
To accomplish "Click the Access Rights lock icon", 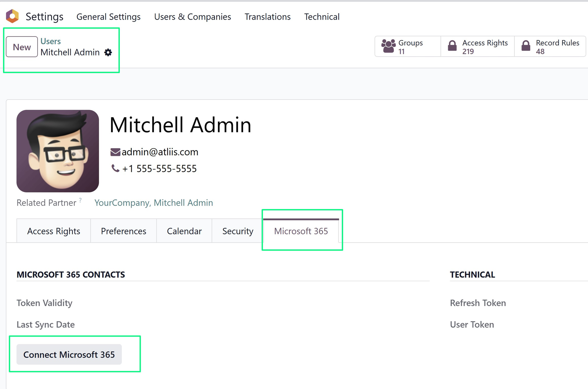I will click(x=452, y=46).
